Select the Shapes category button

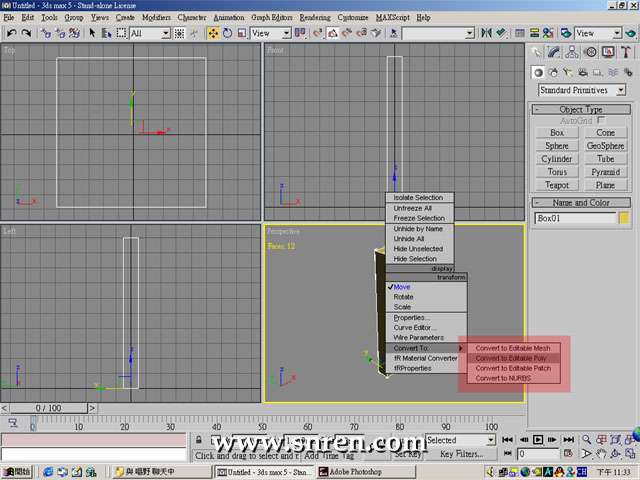click(553, 73)
